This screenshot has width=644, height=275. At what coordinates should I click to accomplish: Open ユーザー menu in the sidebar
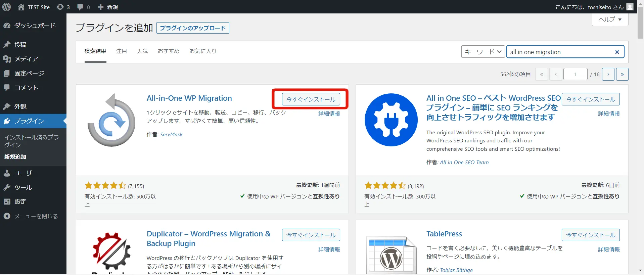33,173
